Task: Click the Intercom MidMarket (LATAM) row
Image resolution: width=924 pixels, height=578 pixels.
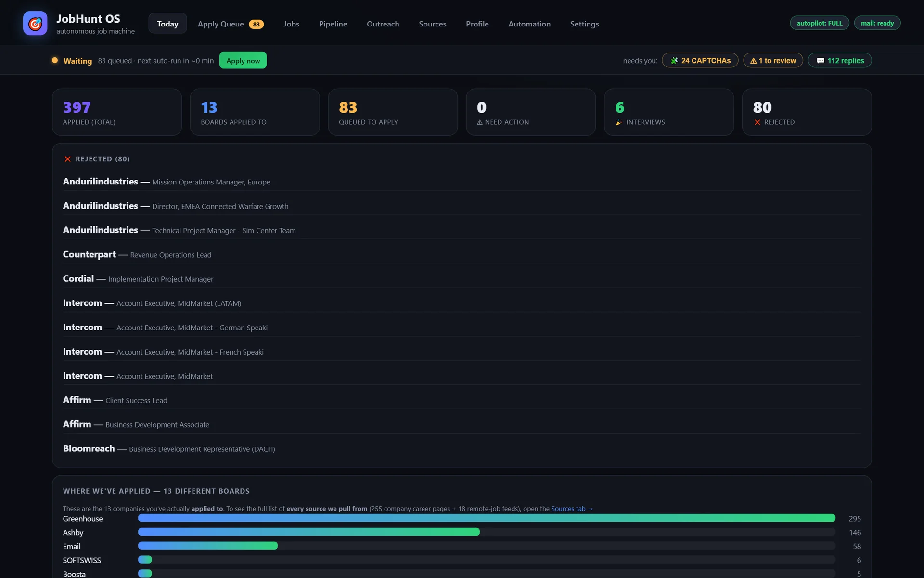Action: click(x=462, y=303)
